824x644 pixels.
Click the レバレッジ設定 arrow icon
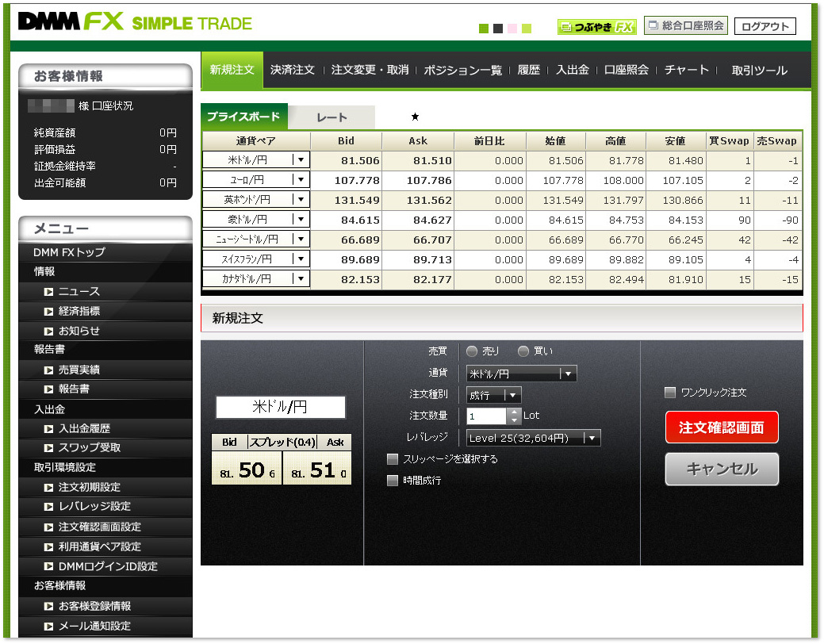[x=48, y=507]
